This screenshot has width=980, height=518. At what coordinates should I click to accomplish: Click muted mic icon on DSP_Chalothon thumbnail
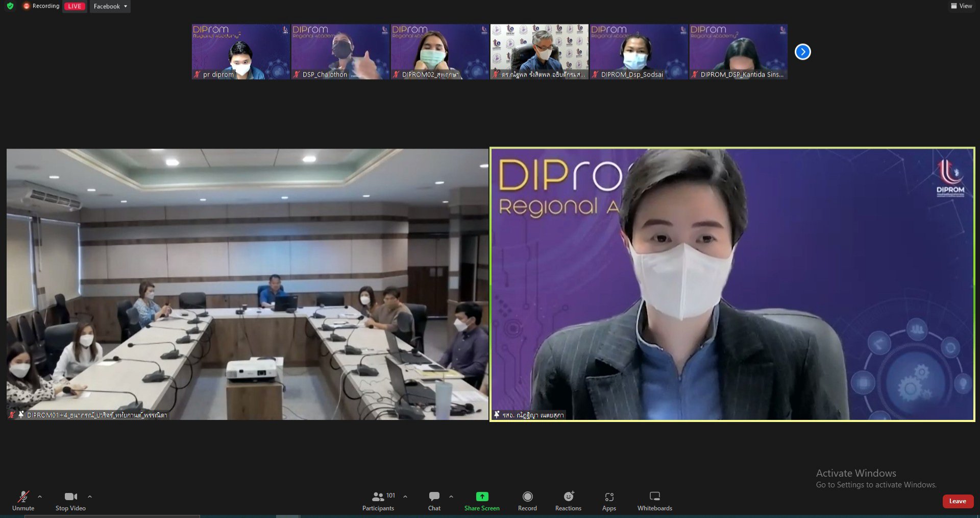point(297,75)
